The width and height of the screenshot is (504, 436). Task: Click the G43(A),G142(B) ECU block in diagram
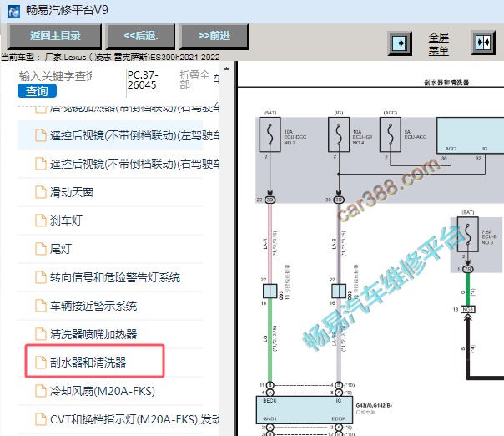click(x=304, y=409)
